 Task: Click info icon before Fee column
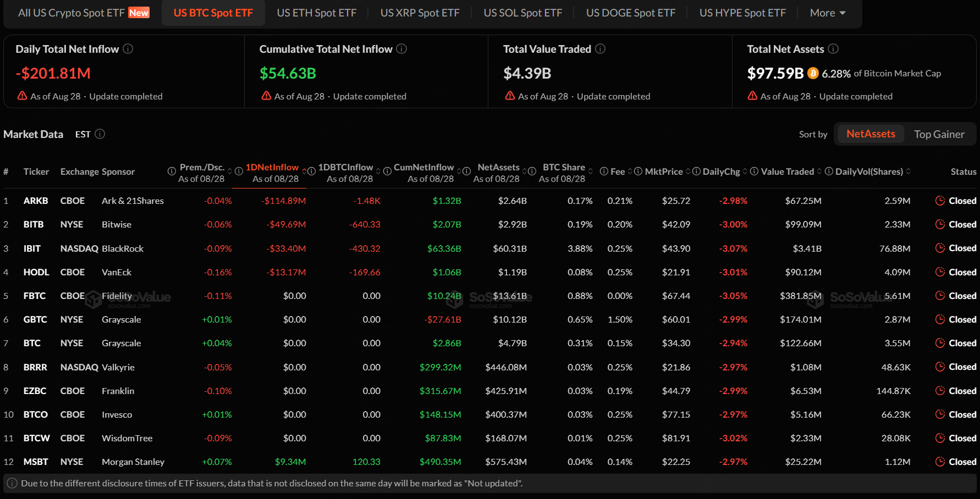604,171
